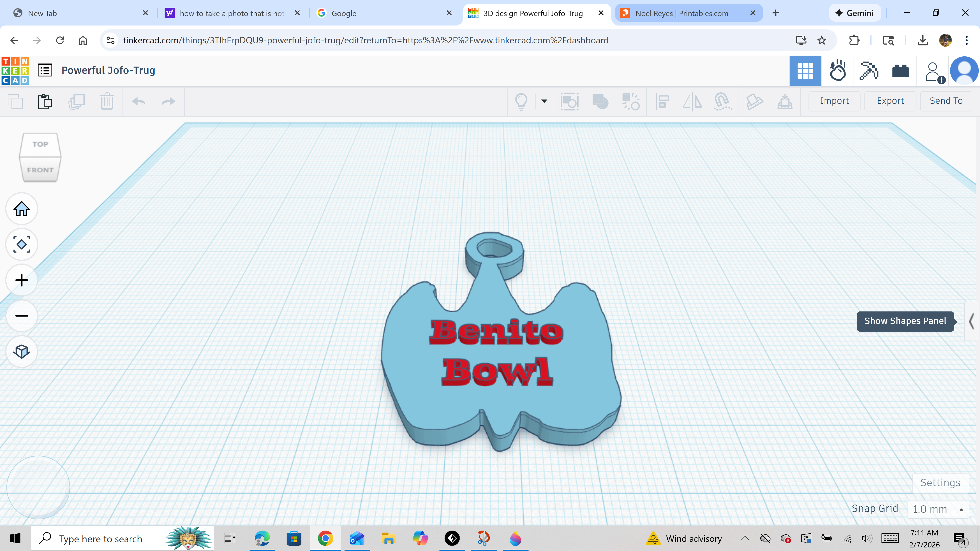Click the TOP face of view cube
The width and height of the screenshot is (980, 551).
tap(40, 144)
